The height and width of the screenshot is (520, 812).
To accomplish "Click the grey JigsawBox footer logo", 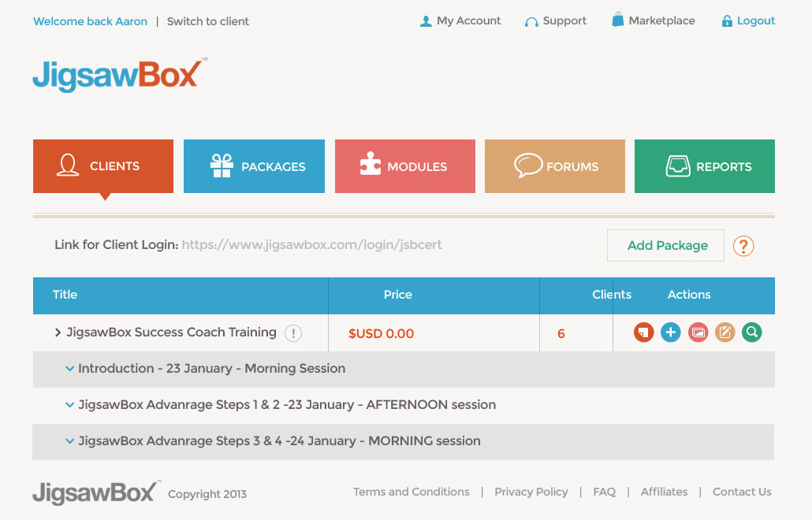I will tap(96, 492).
